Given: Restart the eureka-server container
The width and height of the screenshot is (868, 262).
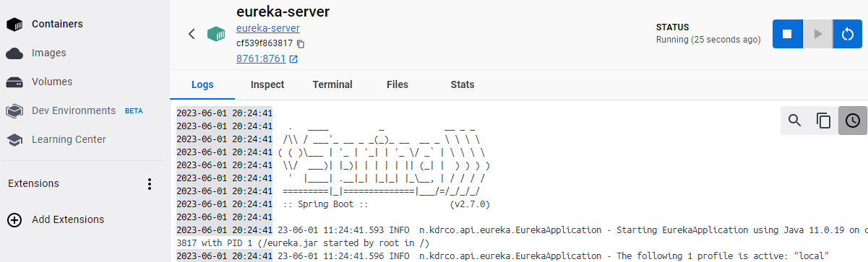Looking at the screenshot, I should (848, 34).
